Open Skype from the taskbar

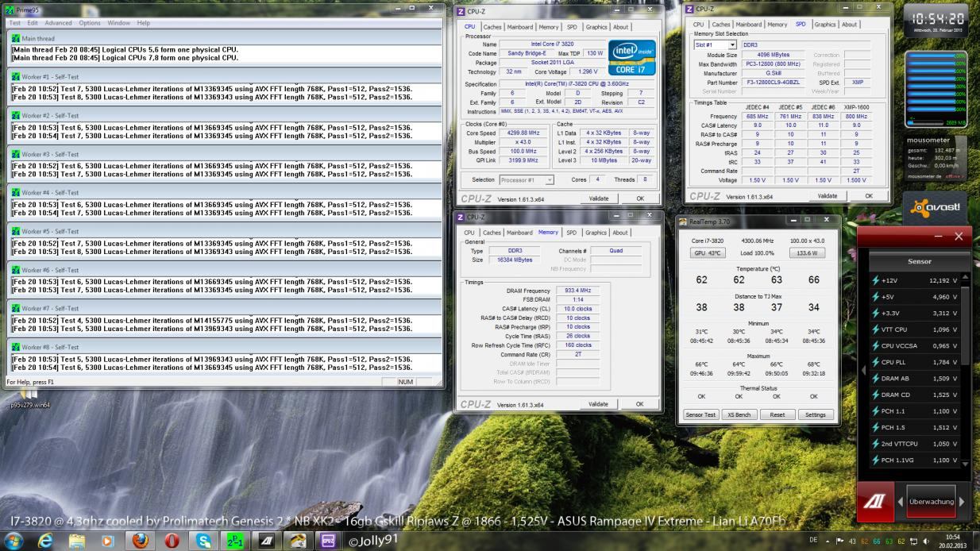point(203,540)
